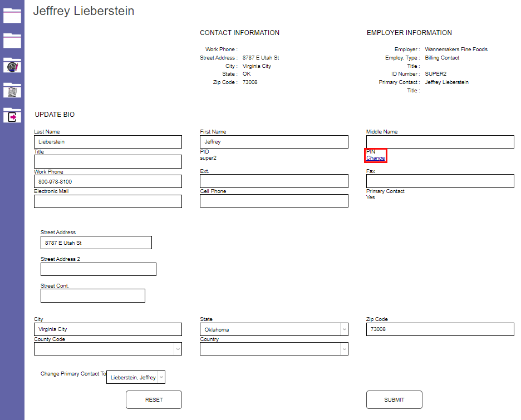The height and width of the screenshot is (420, 521).
Task: Click the Street Address field with 8787 E Utah St
Action: click(96, 243)
